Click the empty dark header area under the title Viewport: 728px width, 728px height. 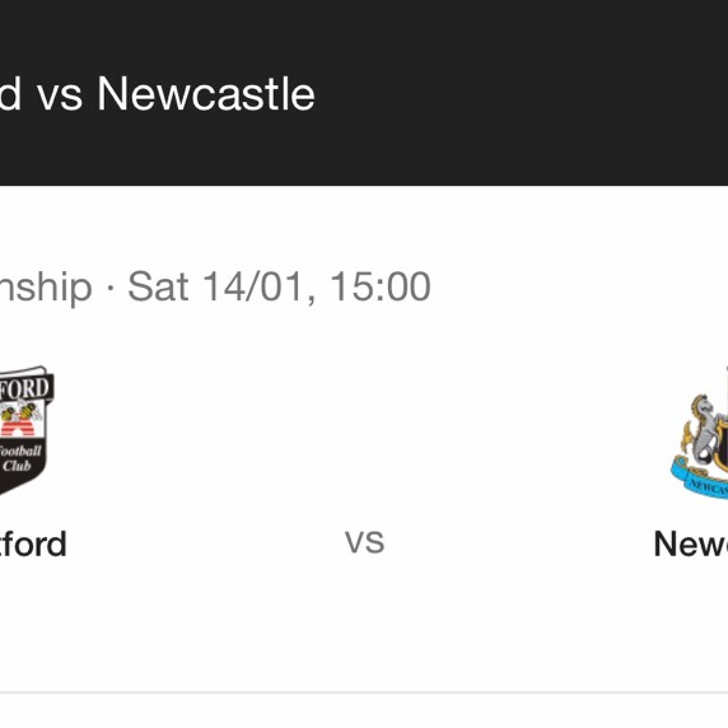tap(364, 155)
